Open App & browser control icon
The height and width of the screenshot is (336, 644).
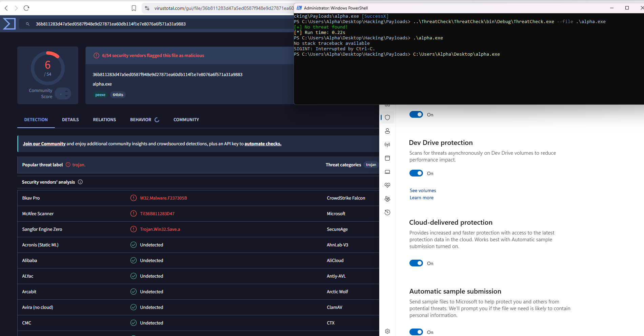click(387, 158)
